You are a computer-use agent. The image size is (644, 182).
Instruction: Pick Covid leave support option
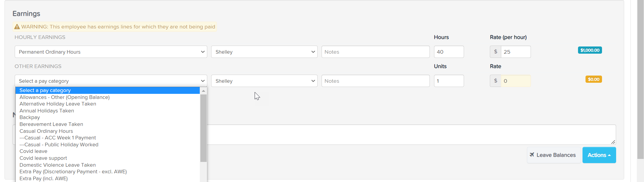(x=43, y=158)
